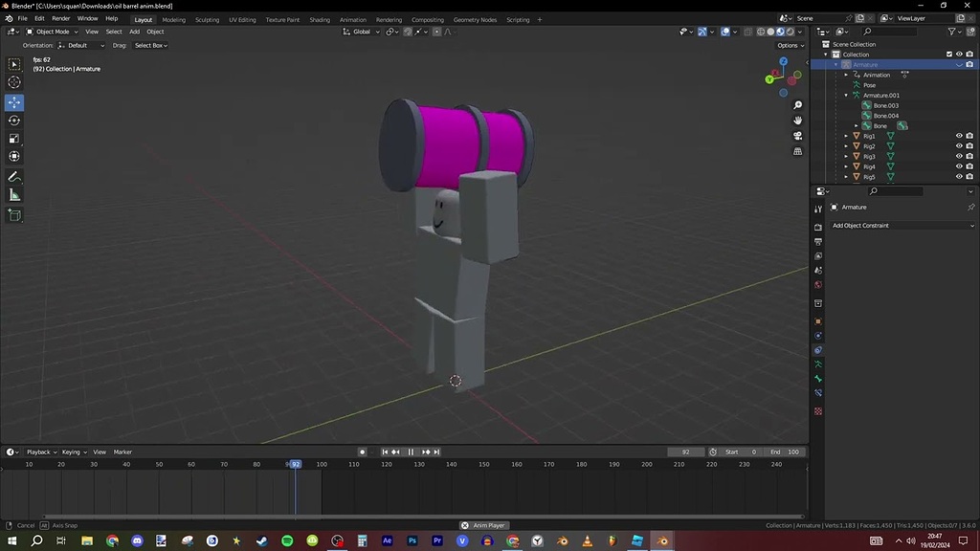Select the Rotate tool
Viewport: 980px width, 551px height.
tap(14, 120)
